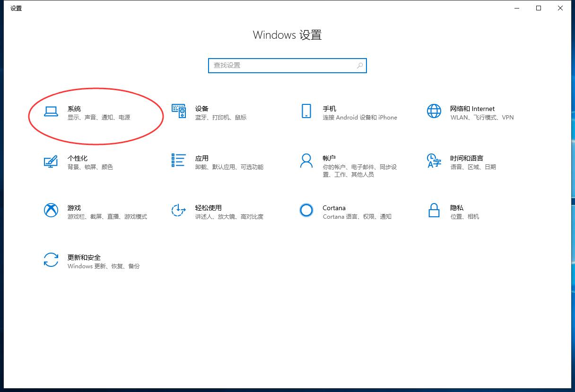Open the 设备 settings title
Screen dimensions: 575x392
[x=202, y=109]
